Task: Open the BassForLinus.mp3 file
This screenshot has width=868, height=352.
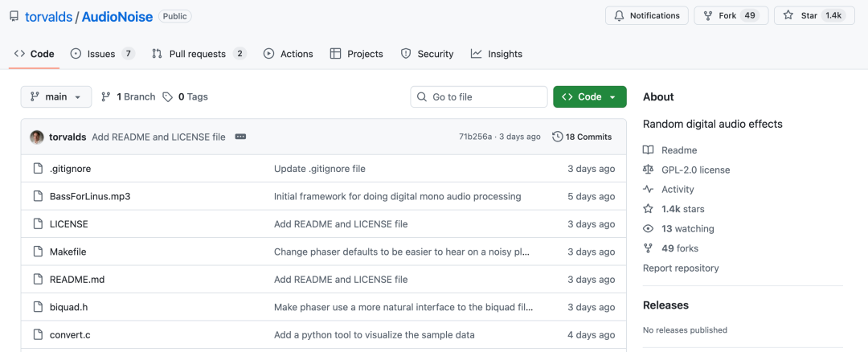Action: pos(90,196)
